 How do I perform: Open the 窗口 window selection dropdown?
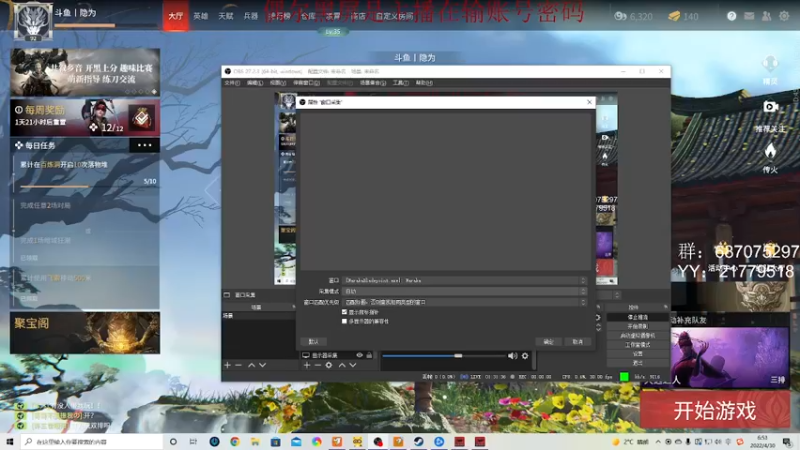tap(464, 281)
